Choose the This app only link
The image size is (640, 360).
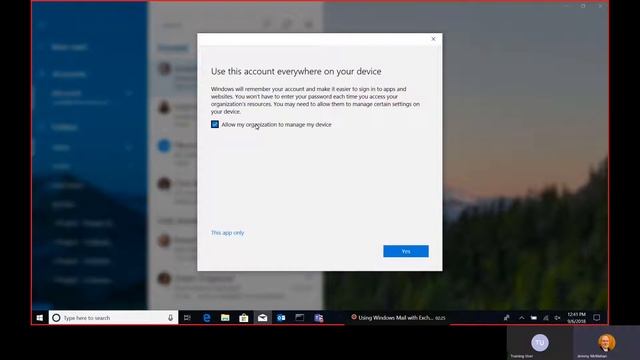[x=227, y=233]
